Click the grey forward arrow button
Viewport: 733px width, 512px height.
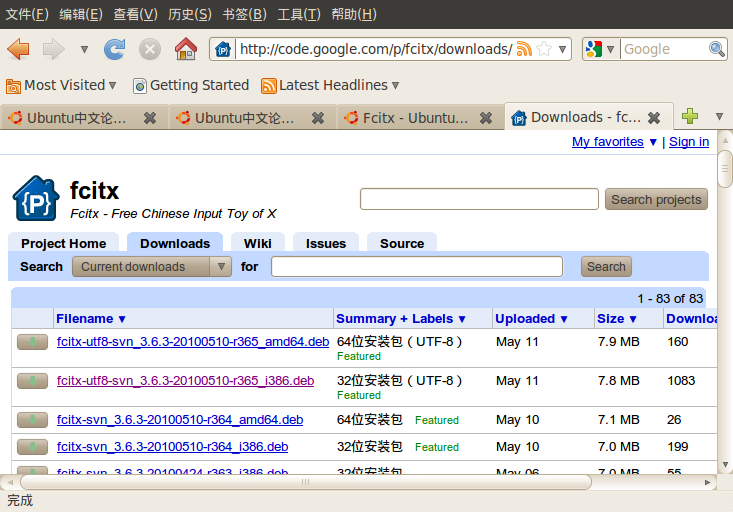point(53,49)
